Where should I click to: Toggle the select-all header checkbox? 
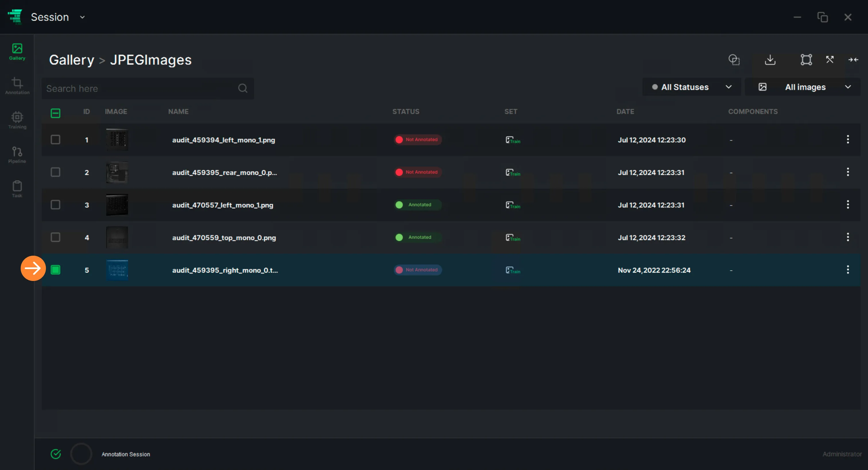coord(56,113)
